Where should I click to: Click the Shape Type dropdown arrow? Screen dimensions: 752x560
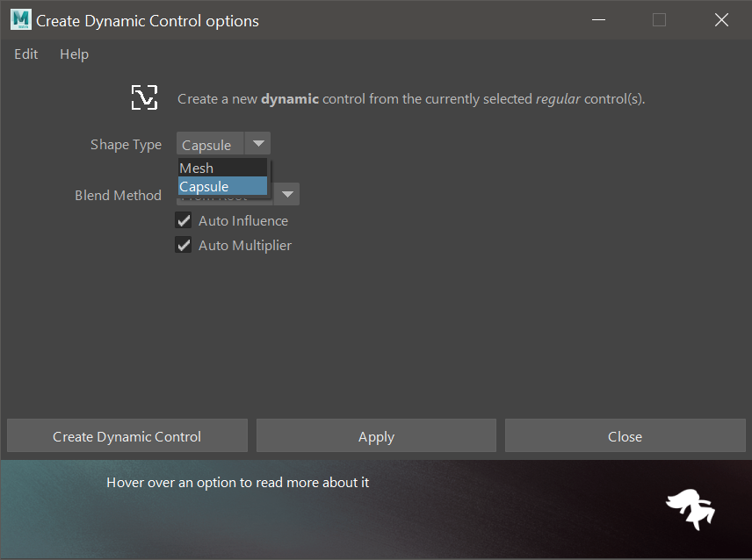[257, 144]
